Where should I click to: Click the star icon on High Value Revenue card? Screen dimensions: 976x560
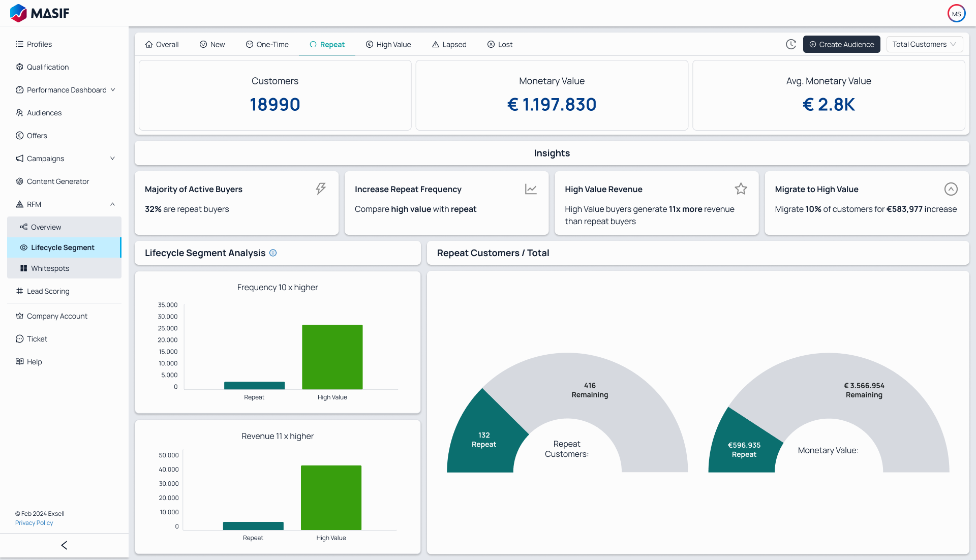tap(741, 189)
